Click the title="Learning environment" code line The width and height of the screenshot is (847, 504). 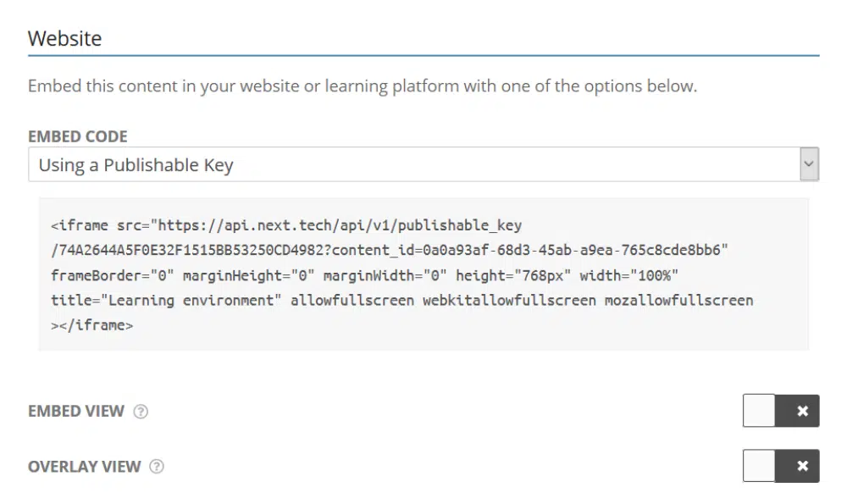pos(166,300)
